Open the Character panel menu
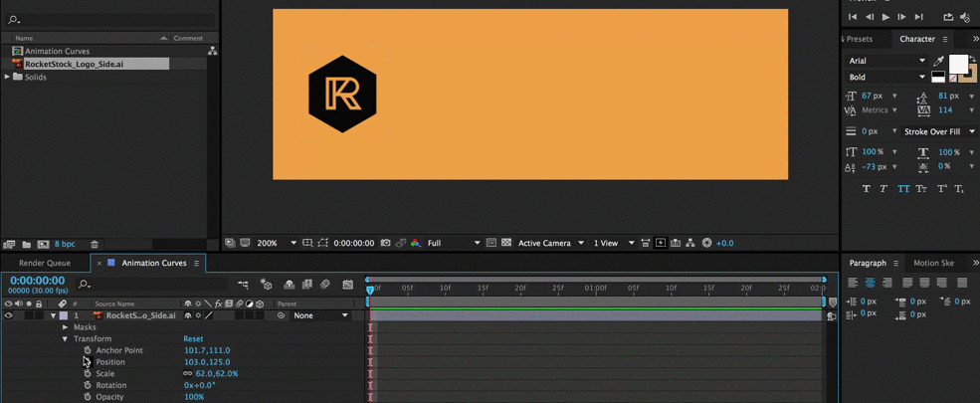The image size is (980, 403). [945, 39]
